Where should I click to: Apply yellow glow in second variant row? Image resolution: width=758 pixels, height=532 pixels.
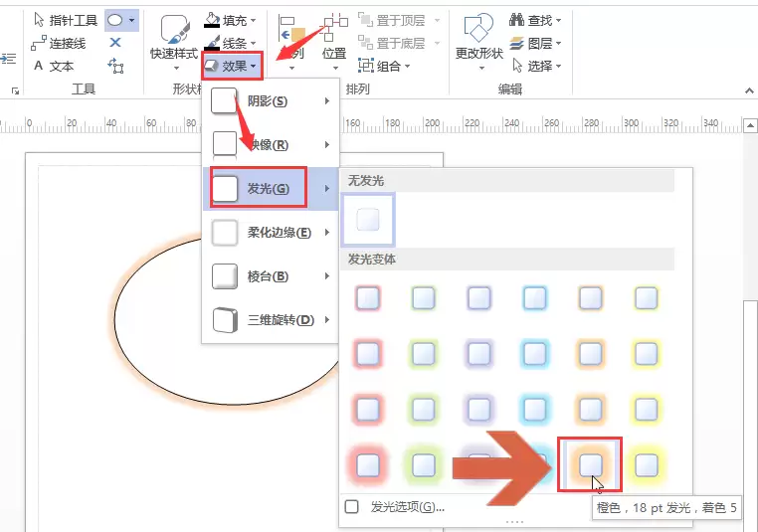(x=646, y=353)
